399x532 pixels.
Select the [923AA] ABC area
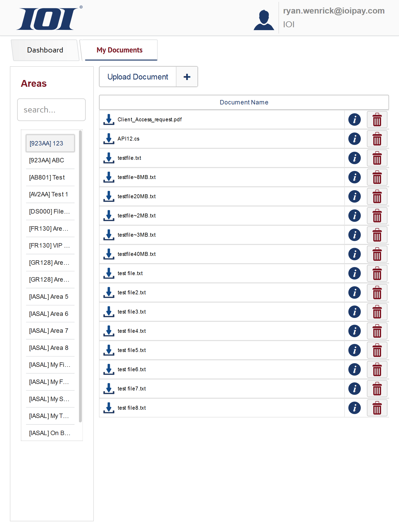[47, 160]
